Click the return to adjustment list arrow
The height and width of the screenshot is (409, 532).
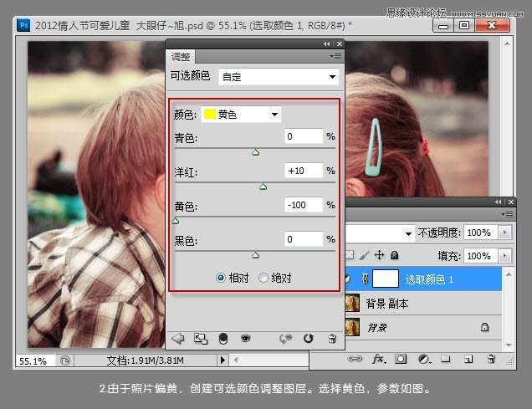(177, 339)
